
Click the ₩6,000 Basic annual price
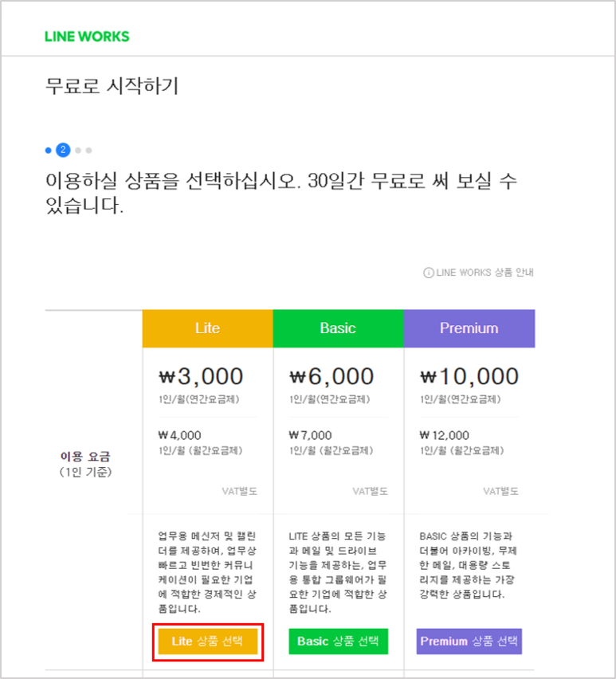[332, 376]
